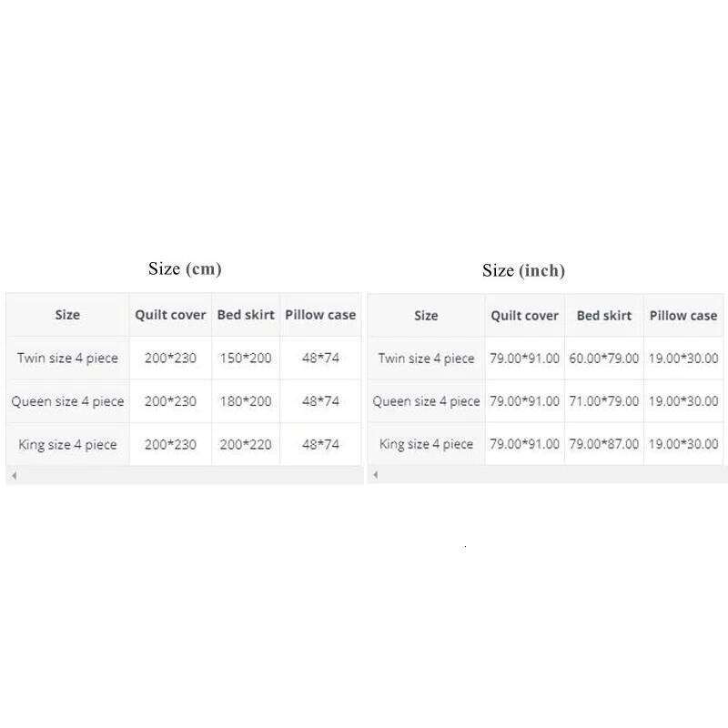Viewport: 728px width, 728px height.
Task: Select the Pillow case header in the inch table
Action: (683, 316)
